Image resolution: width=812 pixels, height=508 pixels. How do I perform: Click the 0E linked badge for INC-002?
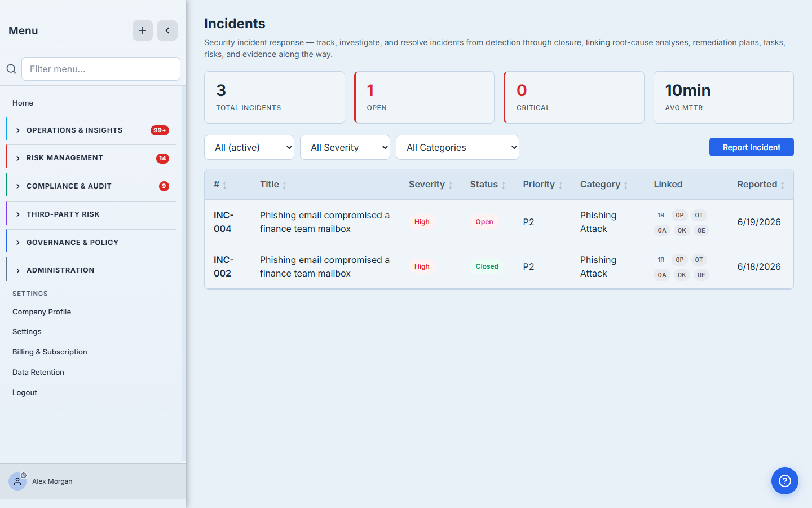(701, 275)
